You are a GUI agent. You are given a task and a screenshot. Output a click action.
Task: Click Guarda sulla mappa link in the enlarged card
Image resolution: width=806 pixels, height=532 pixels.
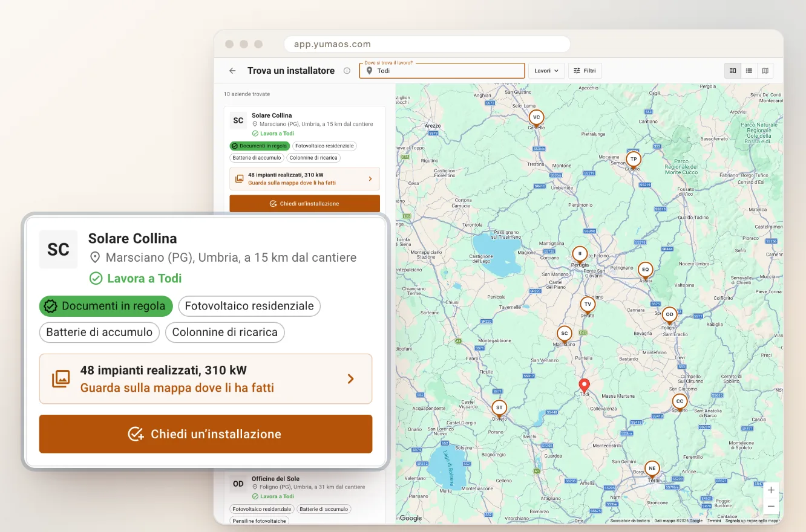tap(177, 388)
